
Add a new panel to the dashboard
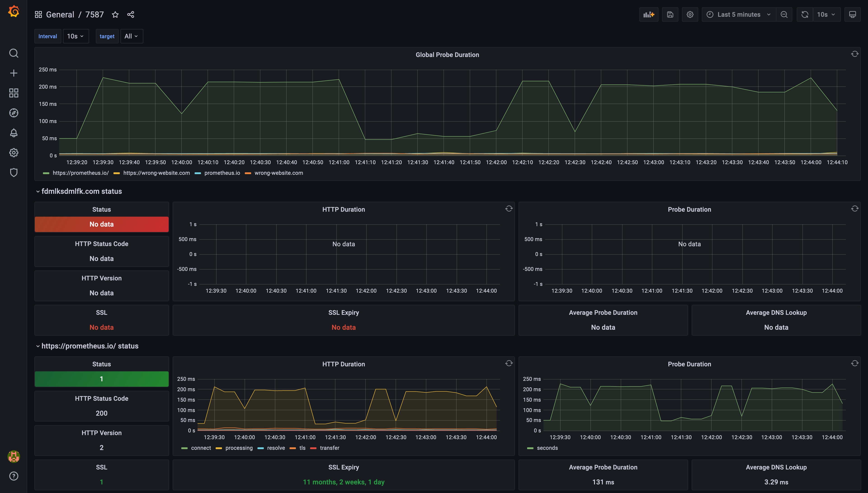point(648,14)
